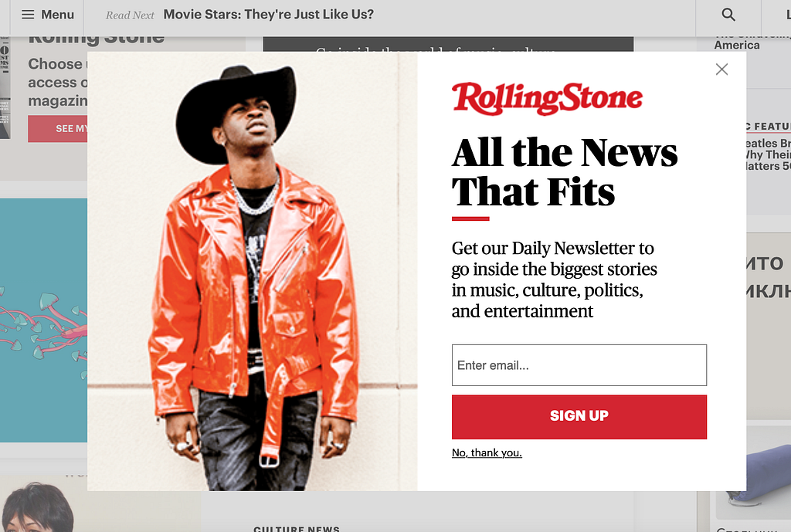791x532 pixels.
Task: Click the portrait thumbnail at bottom left
Action: 38,507
